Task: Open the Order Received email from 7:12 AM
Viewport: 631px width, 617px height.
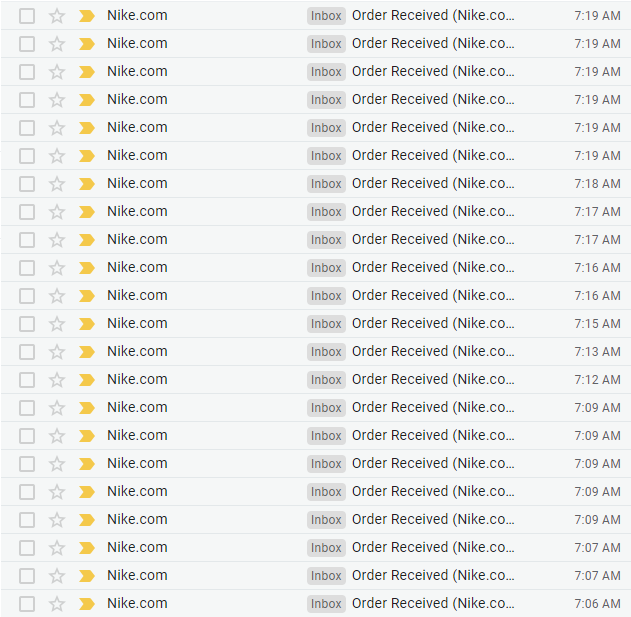Action: click(433, 380)
